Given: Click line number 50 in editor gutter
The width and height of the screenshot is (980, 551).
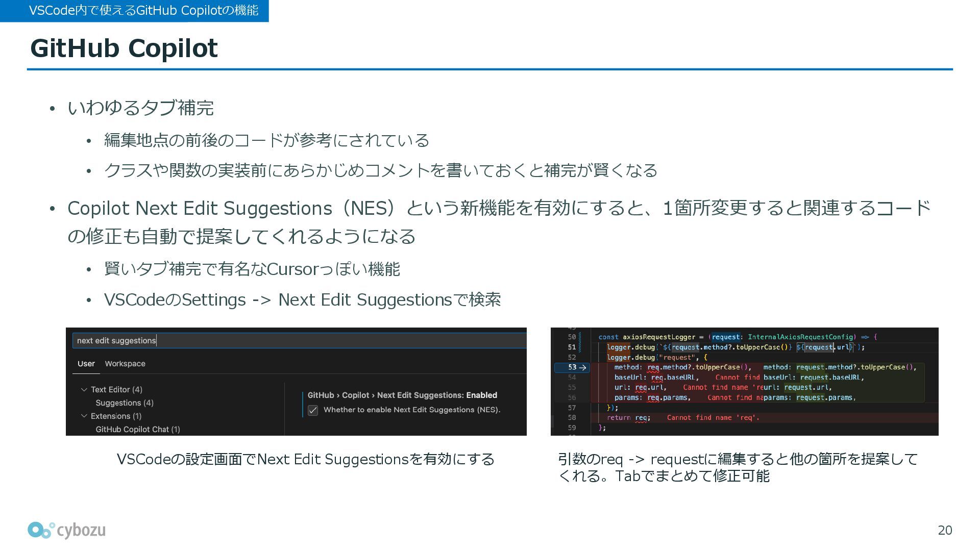Looking at the screenshot, I should pos(572,337).
